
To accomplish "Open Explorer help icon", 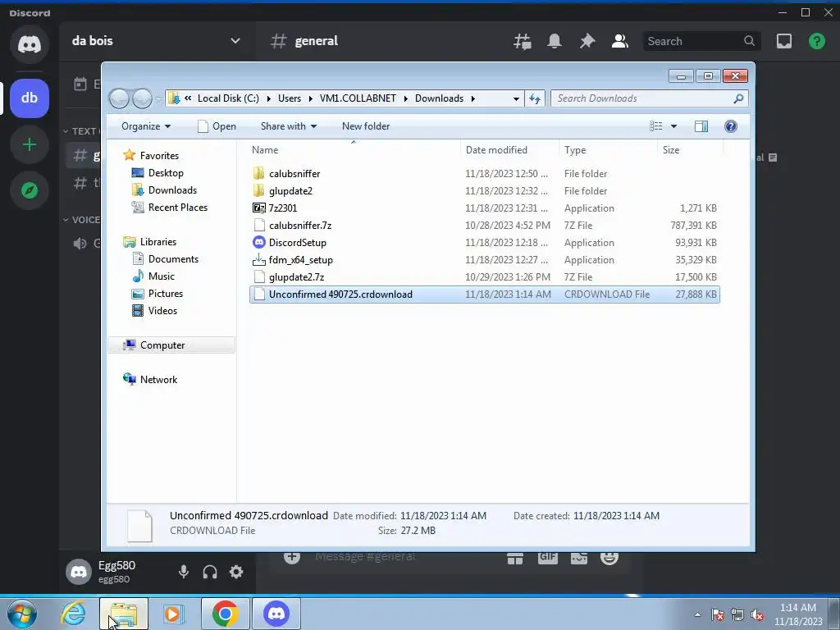I will (x=731, y=126).
